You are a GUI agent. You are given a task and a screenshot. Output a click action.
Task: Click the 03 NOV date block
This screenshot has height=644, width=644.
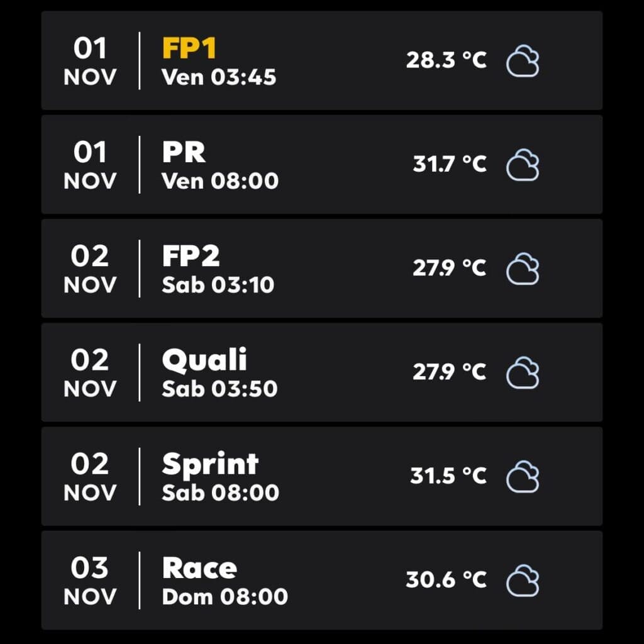click(x=90, y=580)
